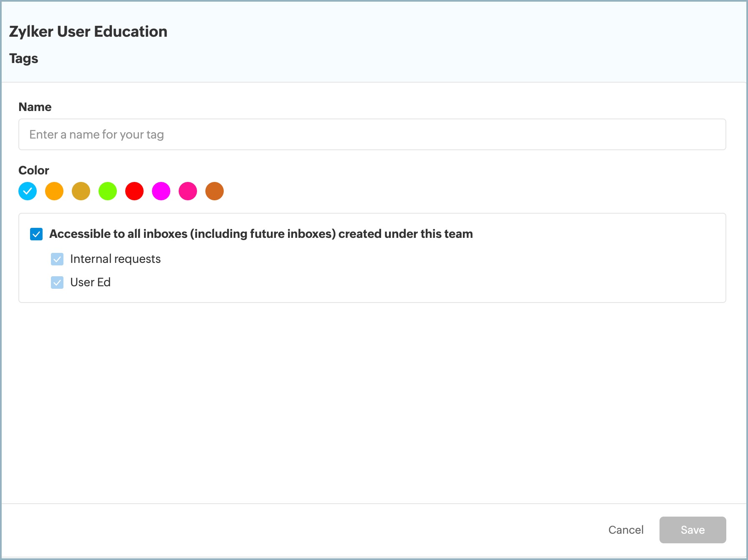The width and height of the screenshot is (748, 560).
Task: Select the sky blue tag color
Action: tap(28, 191)
